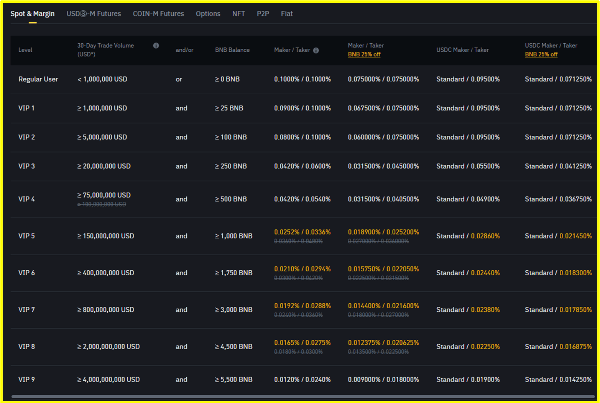The image size is (600, 403).
Task: Click fee '0.0420% / 0.0600%' for VIP 3
Action: (302, 166)
